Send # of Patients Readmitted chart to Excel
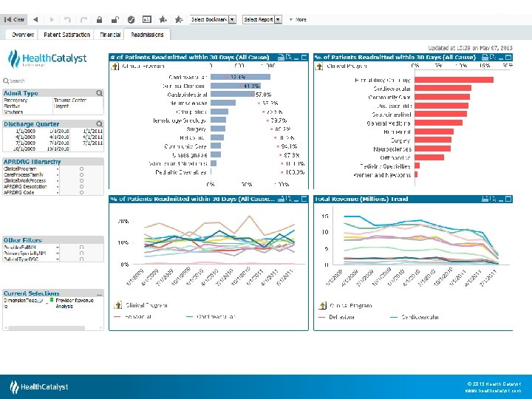The image size is (532, 399). [x=289, y=58]
